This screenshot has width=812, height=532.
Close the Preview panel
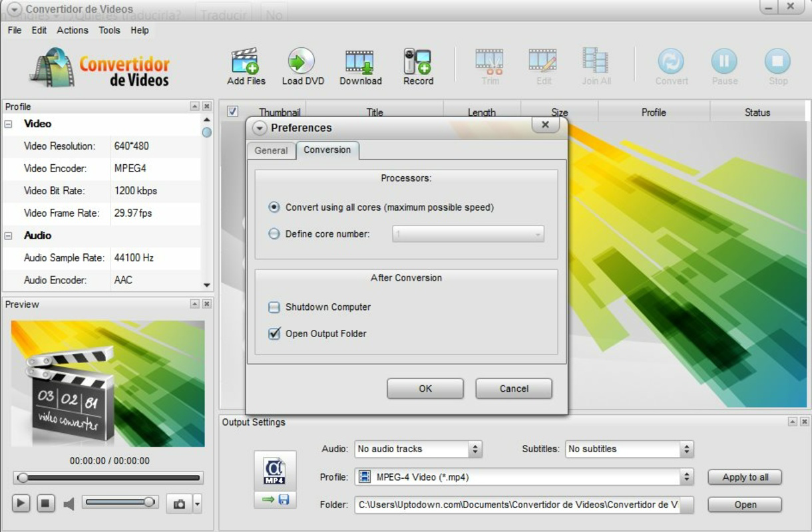[x=207, y=304]
